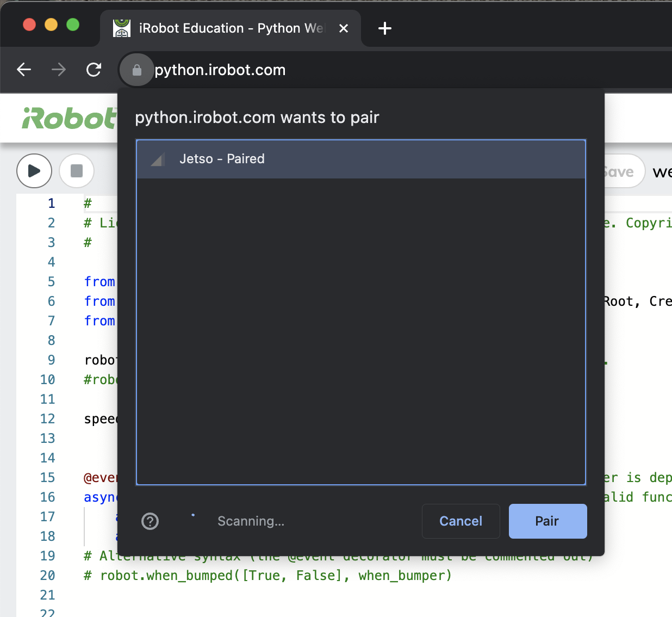
Task: Switch to the iRobot Education tab
Action: click(228, 28)
